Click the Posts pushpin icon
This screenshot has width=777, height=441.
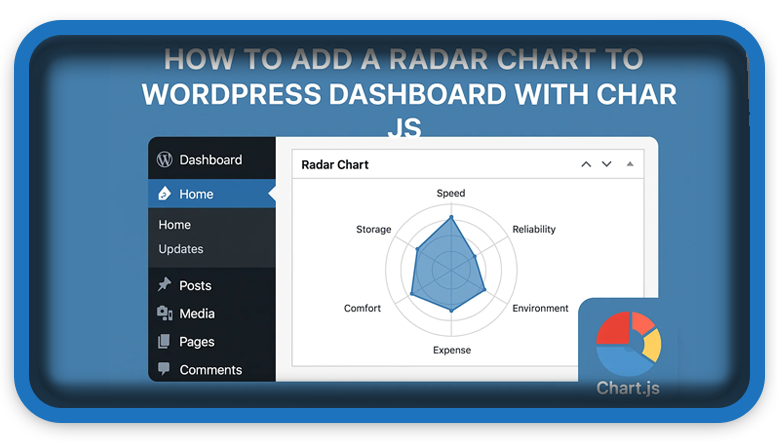164,284
